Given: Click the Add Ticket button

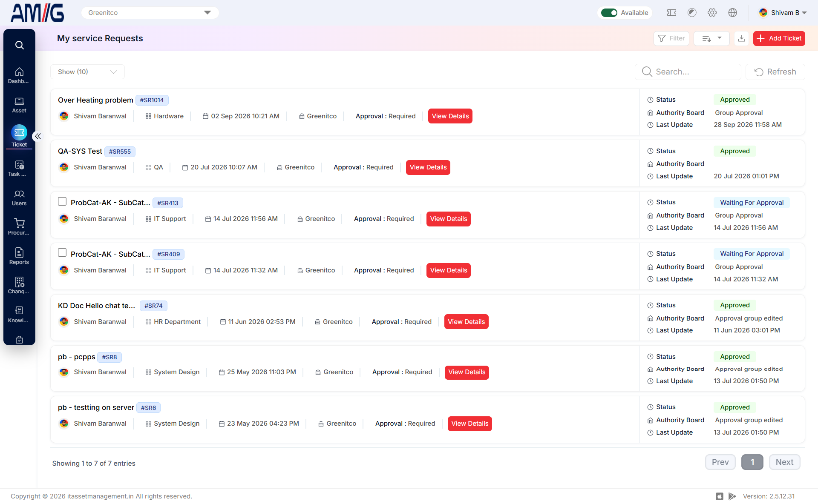Looking at the screenshot, I should coord(779,38).
